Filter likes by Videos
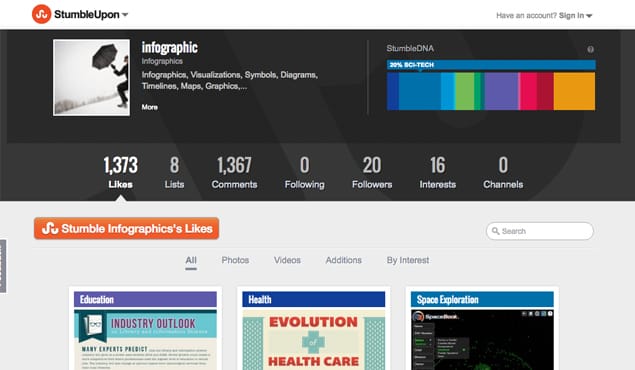The width and height of the screenshot is (635, 370). (x=287, y=260)
